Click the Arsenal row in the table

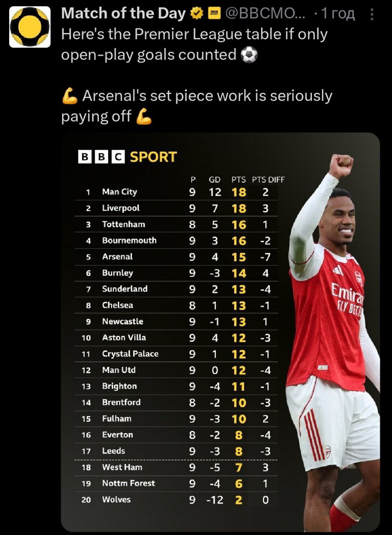pos(175,257)
